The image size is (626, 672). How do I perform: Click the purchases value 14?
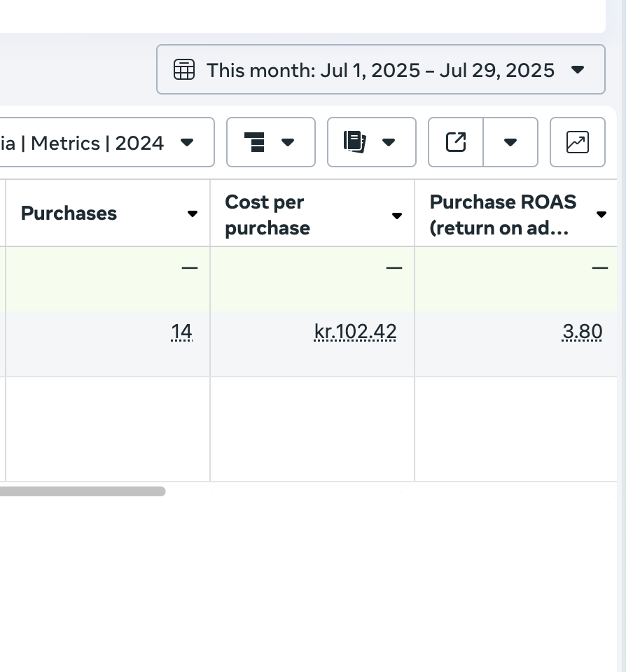pos(181,332)
